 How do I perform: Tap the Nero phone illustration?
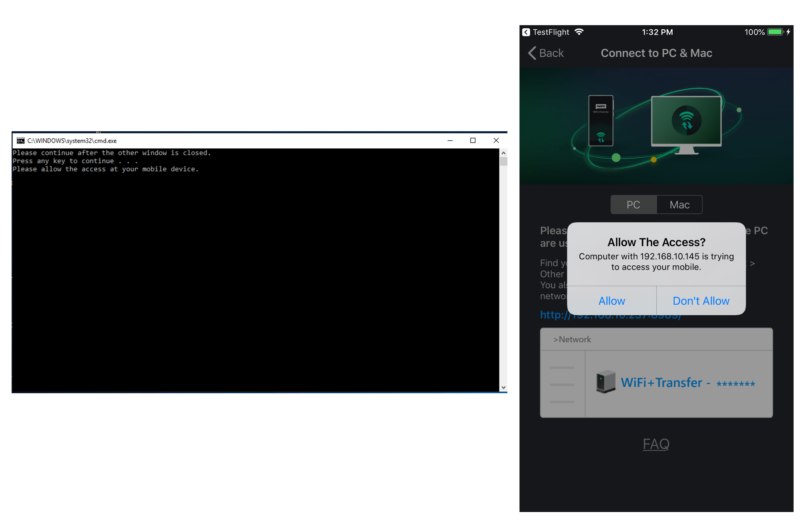tap(601, 121)
